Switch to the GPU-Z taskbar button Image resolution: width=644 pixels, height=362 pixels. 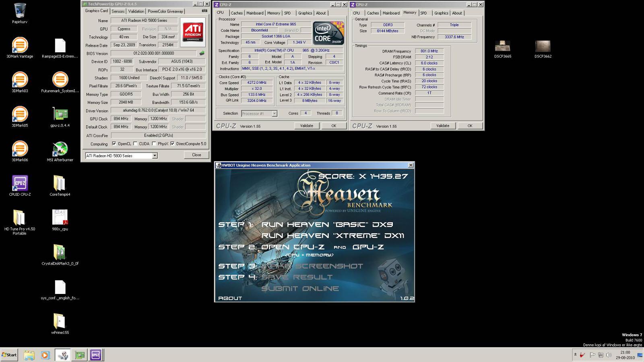click(80, 355)
